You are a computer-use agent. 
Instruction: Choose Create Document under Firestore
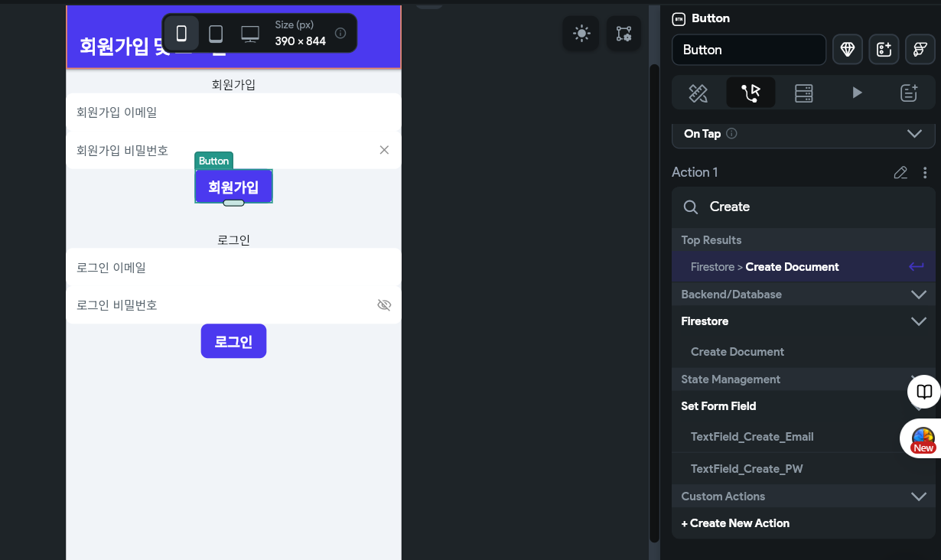pos(737,352)
